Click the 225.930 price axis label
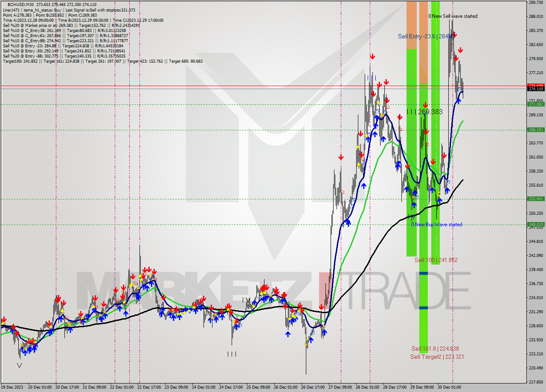The width and height of the screenshot is (546, 392). (x=536, y=340)
